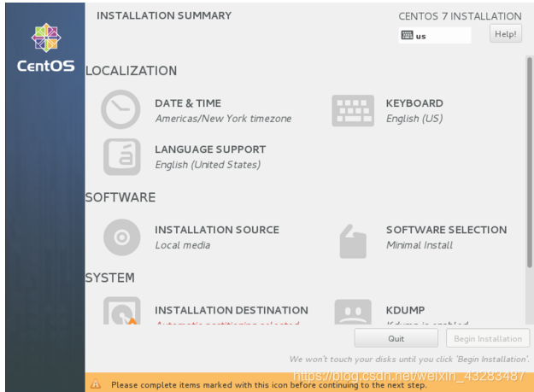The width and height of the screenshot is (534, 392).
Task: Open KDUMP settings label
Action: (405, 310)
